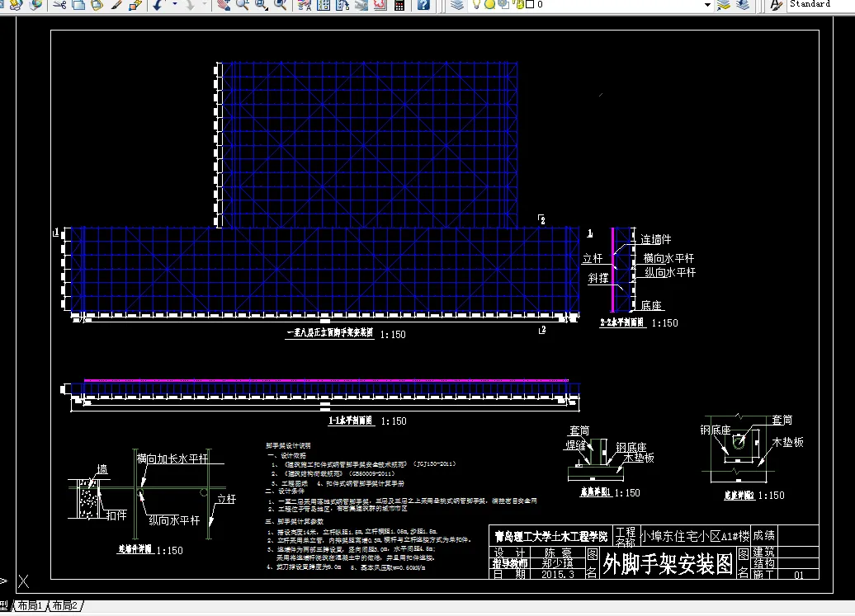Select the 木垫板 label in plan detail
Image resolution: width=855 pixels, height=616 pixels.
(788, 442)
